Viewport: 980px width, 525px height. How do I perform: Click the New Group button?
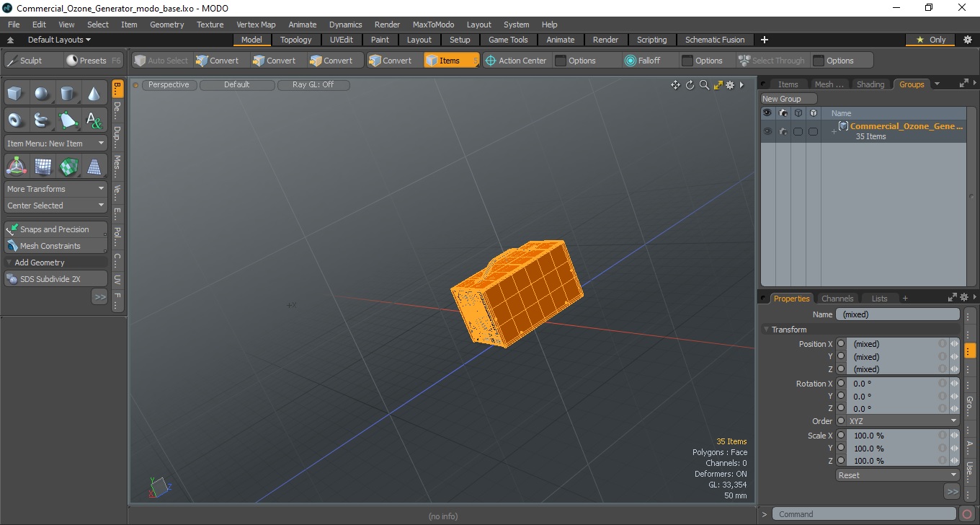tap(789, 99)
